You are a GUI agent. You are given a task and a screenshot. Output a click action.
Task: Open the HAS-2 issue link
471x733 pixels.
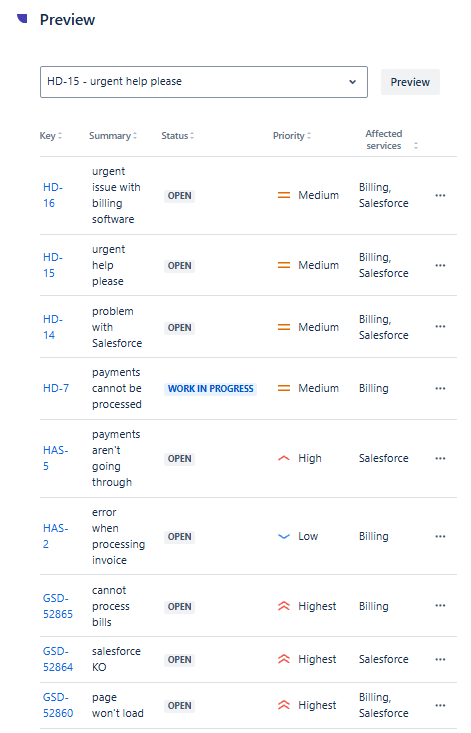[x=55, y=536]
